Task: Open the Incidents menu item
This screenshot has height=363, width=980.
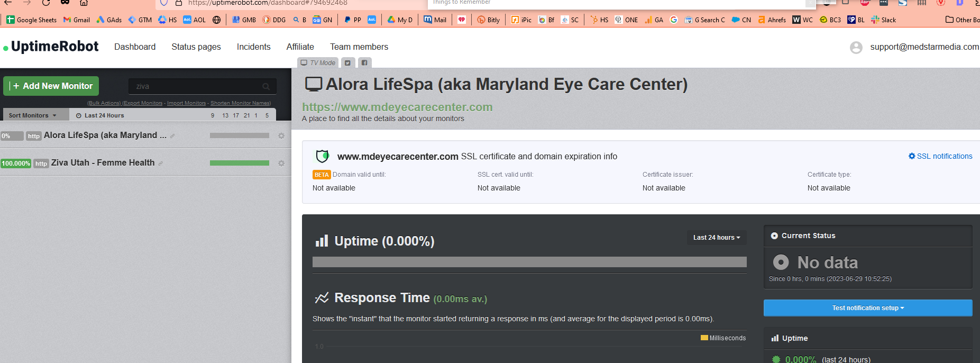Action: click(253, 47)
